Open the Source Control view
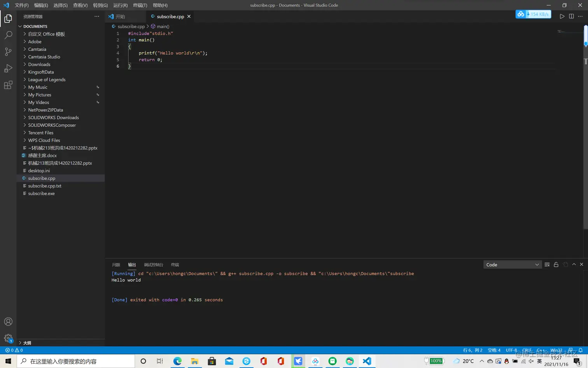 tap(8, 51)
